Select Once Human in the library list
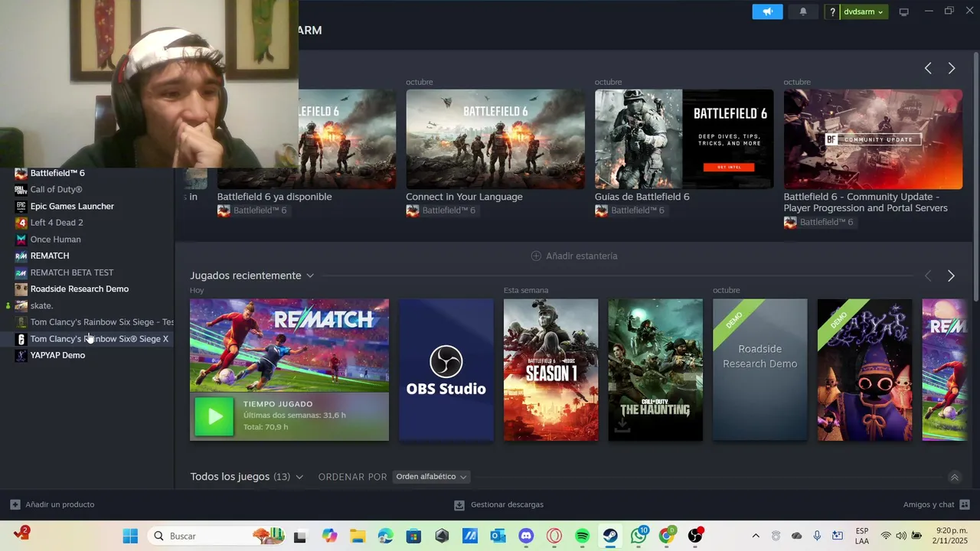This screenshot has height=551, width=980. click(55, 239)
